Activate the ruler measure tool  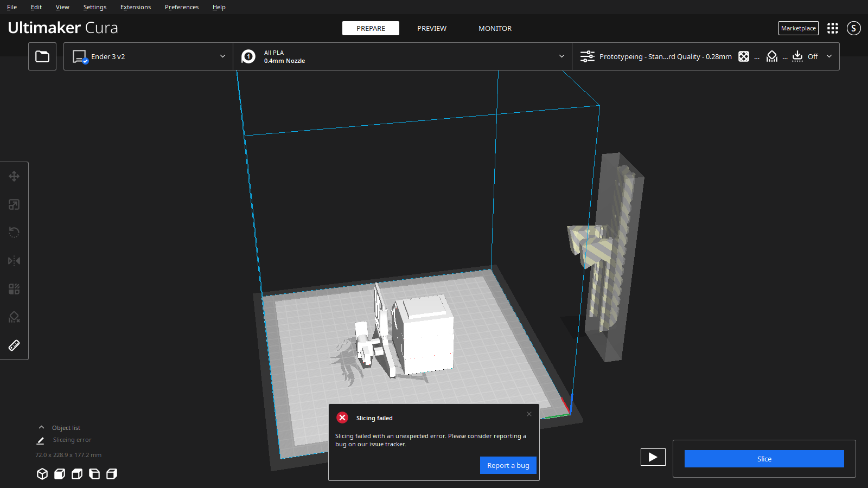(14, 345)
